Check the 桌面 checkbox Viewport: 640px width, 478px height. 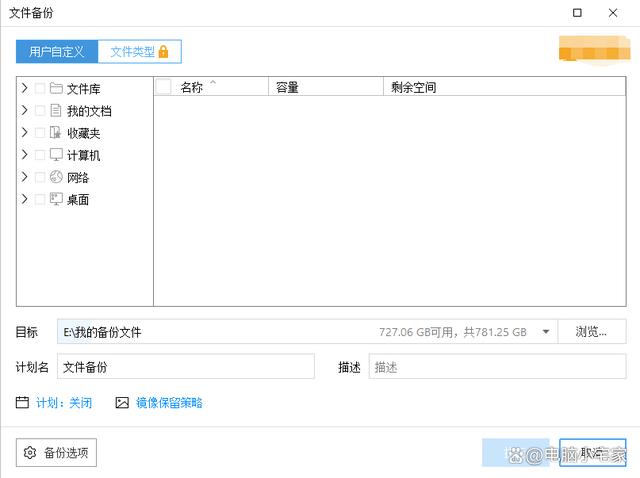point(40,199)
